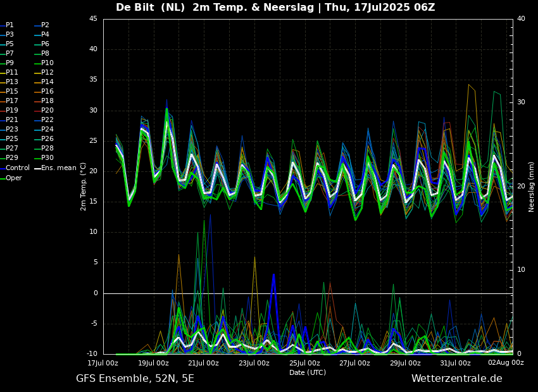Screen dimensions: 538x392
Task: Select the Control run legend entry
Action: (17, 168)
